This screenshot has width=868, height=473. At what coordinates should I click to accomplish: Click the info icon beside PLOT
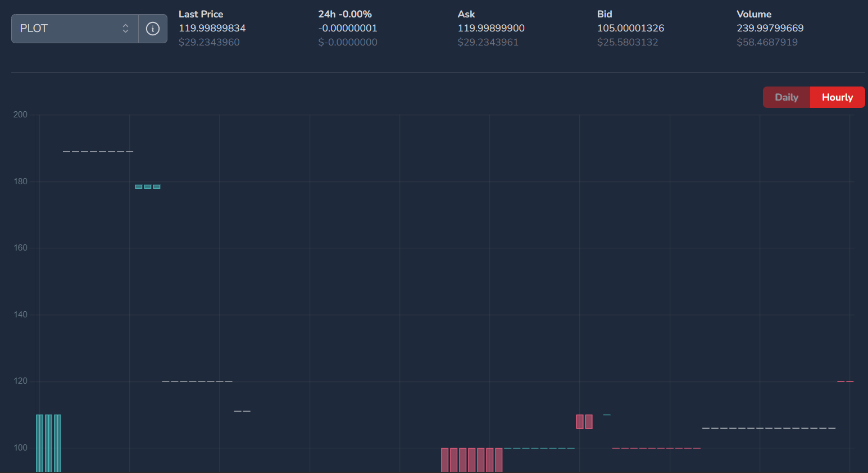click(153, 29)
